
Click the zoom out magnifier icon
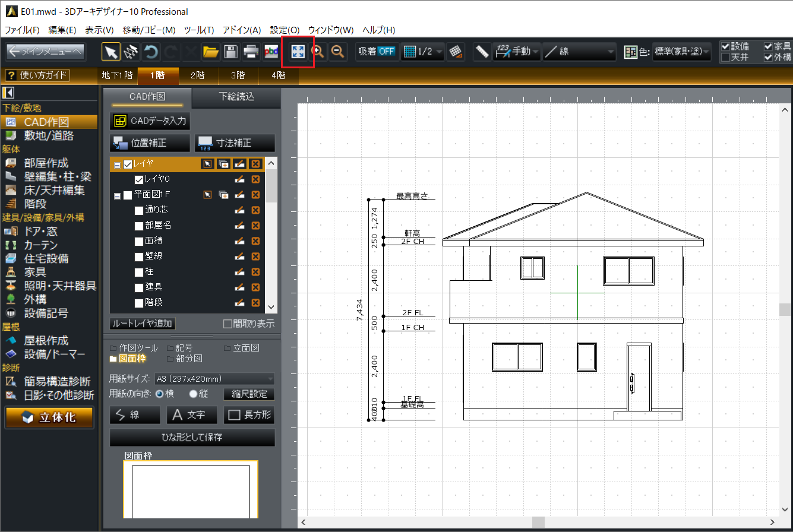[338, 52]
